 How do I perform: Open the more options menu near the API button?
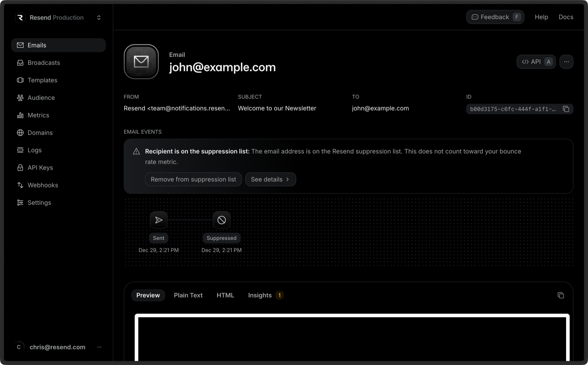tap(567, 61)
